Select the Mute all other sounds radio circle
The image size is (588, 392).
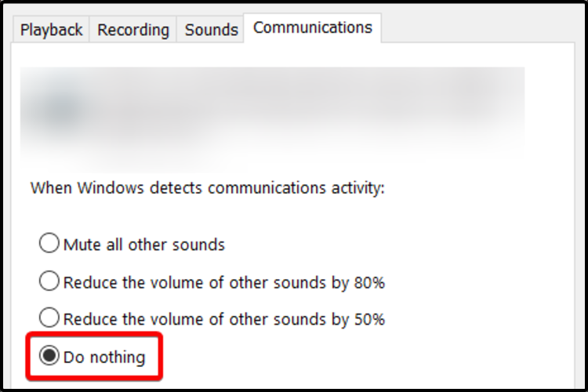[49, 244]
